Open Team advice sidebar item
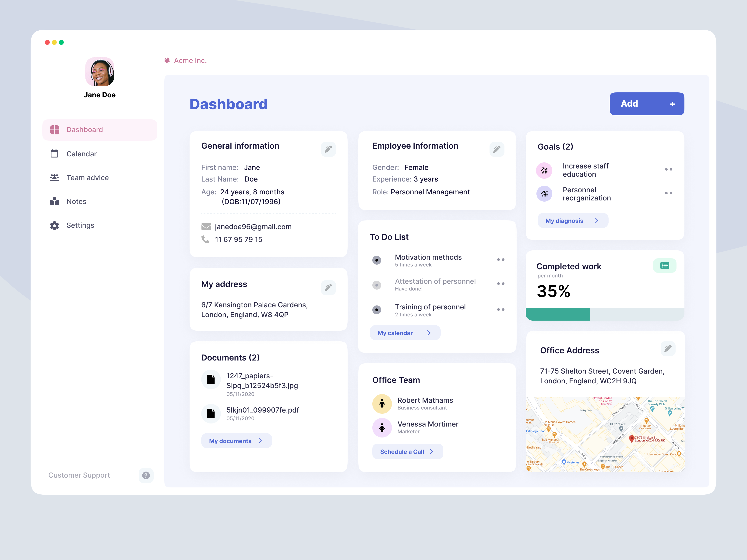Screen dimensions: 747x560 click(x=88, y=178)
